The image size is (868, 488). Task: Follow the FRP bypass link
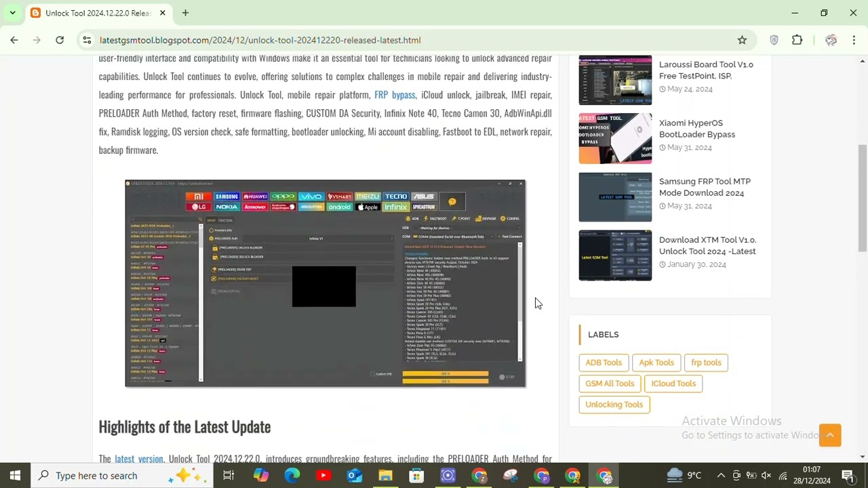coord(395,95)
